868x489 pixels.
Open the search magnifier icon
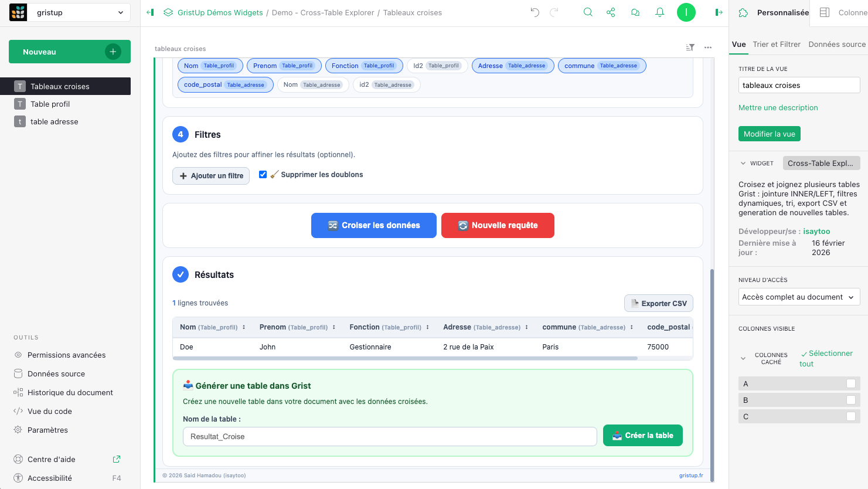coord(588,12)
